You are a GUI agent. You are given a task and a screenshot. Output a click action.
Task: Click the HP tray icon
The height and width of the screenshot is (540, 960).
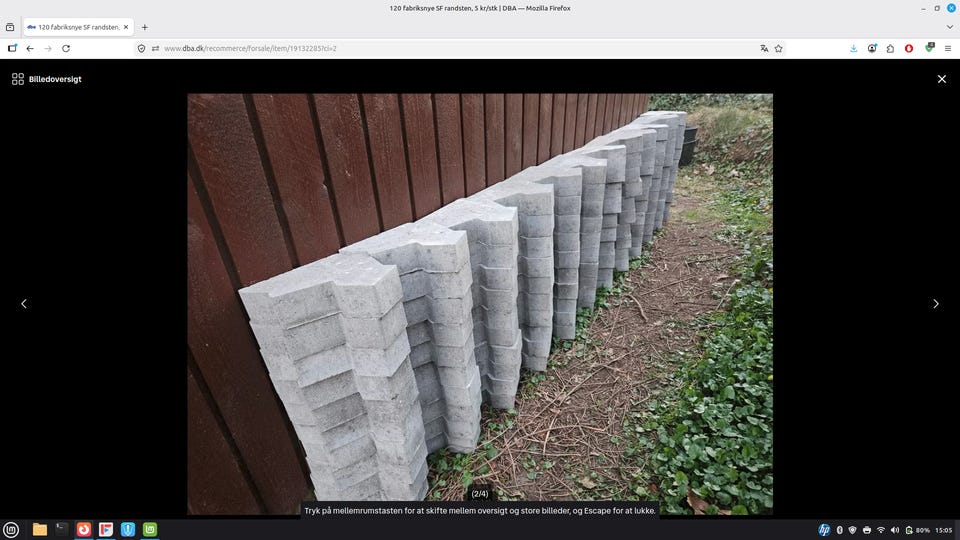(x=825, y=530)
